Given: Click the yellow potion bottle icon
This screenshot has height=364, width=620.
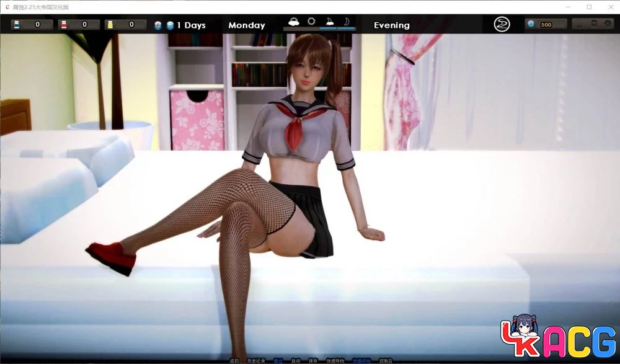Looking at the screenshot, I should point(110,25).
